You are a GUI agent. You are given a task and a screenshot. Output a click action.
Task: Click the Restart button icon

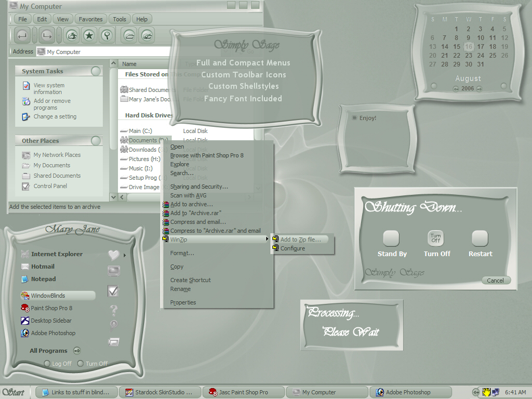click(480, 238)
